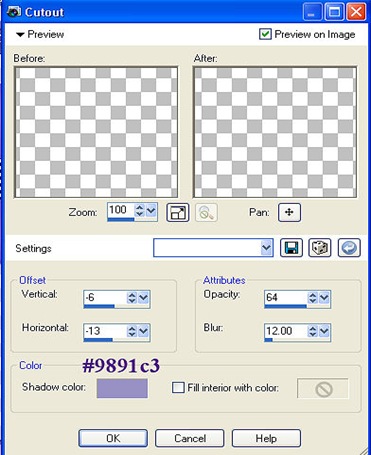Open the Horizontal offset dropdown arrow
Screen dimensions: 371x455
tap(144, 331)
